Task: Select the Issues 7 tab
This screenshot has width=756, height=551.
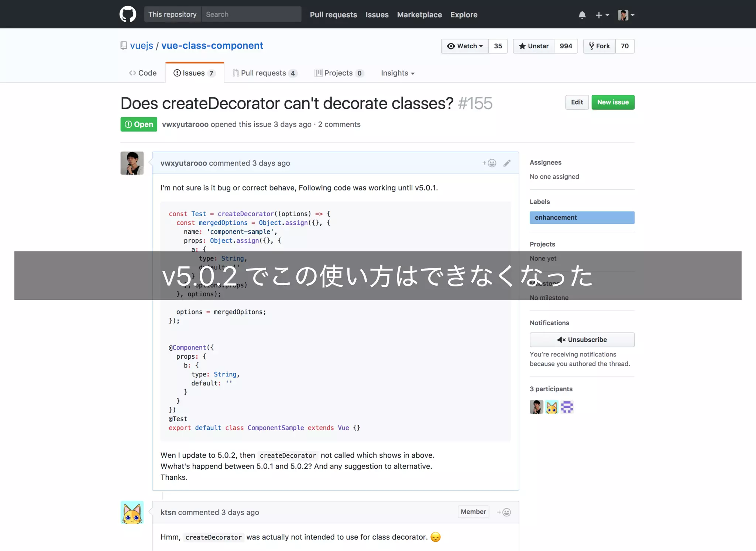Action: [195, 73]
